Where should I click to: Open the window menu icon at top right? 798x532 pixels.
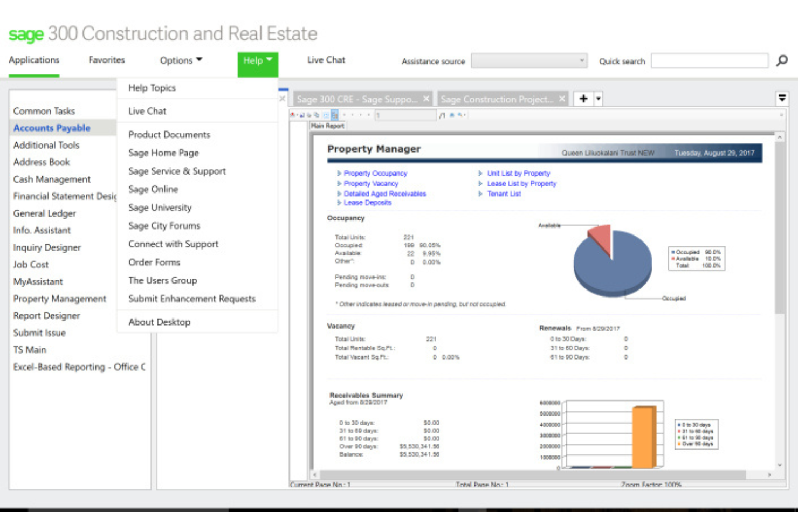(x=782, y=98)
